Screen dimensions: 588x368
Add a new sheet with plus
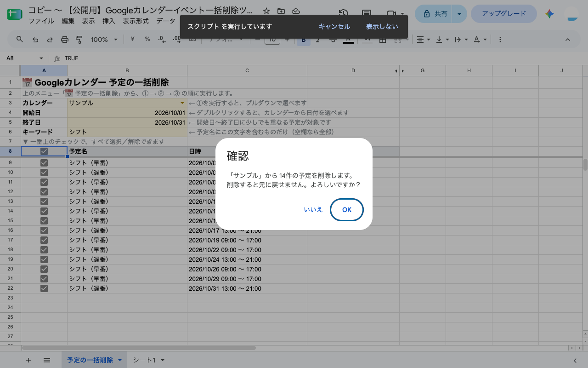coord(28,360)
